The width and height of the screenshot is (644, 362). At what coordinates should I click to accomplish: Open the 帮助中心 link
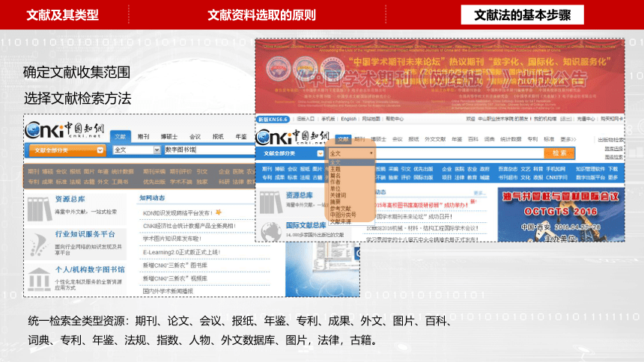(x=395, y=119)
